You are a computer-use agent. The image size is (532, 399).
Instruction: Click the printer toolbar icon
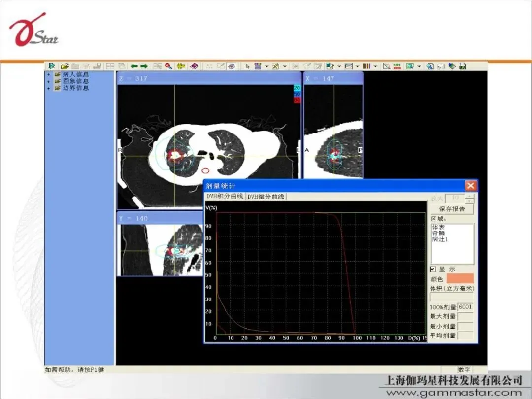[441, 66]
